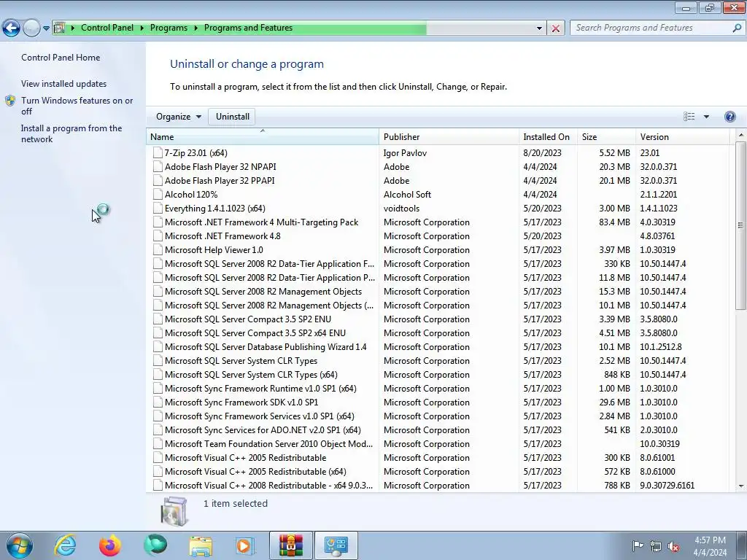Open Install a program from the network

coord(71,133)
